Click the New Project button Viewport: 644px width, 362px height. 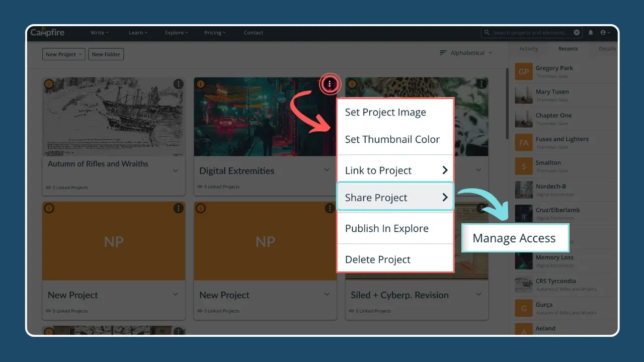point(63,54)
